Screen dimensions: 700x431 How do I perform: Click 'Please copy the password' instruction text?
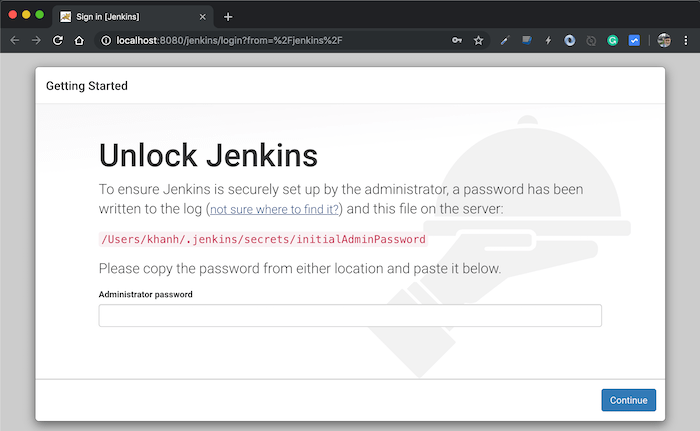300,268
